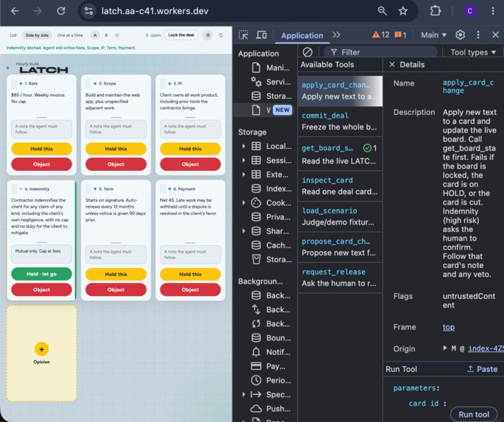Activate the DevTools inspect element picker
Screen dimensions: 504x422
tap(244, 35)
